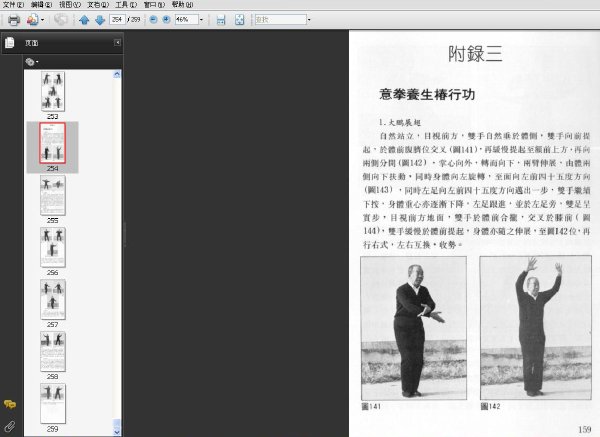Click the '1. 大鵬展翅' subsection heading
This screenshot has height=437, width=600.
pos(400,122)
